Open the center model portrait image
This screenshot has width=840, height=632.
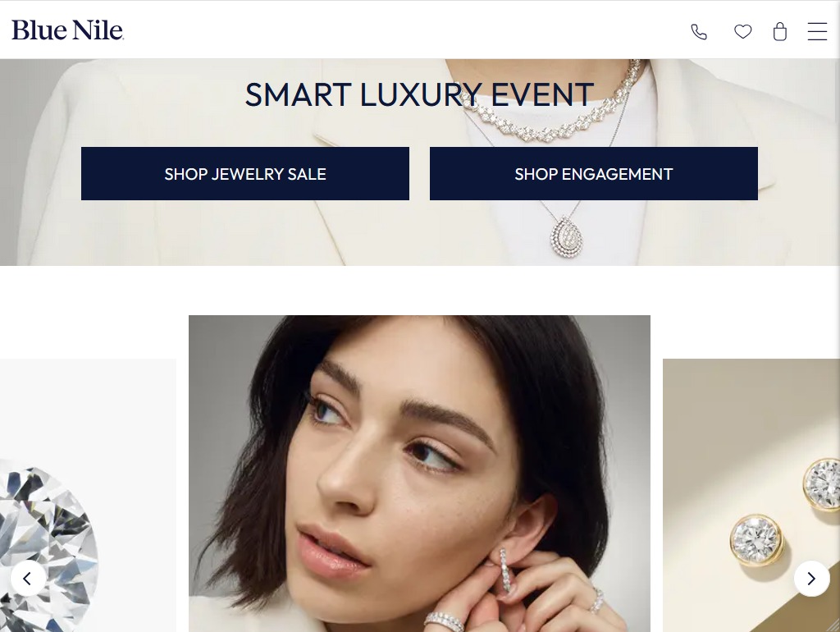click(419, 474)
